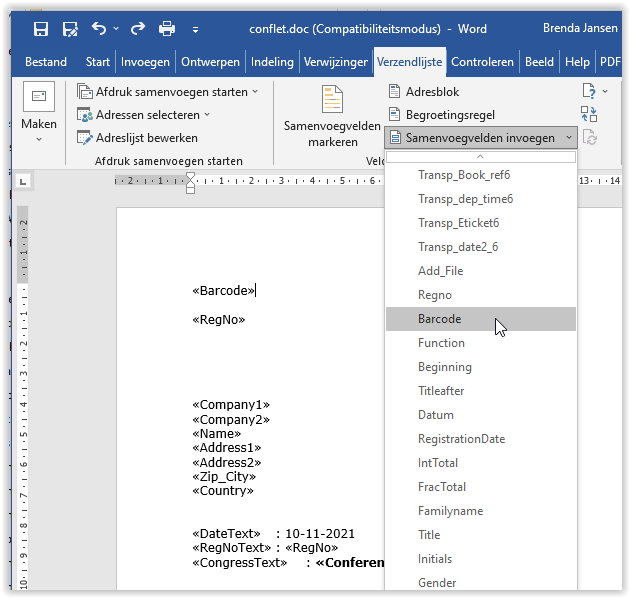Switch to the Invoegen tab
The width and height of the screenshot is (630, 598).
(145, 62)
